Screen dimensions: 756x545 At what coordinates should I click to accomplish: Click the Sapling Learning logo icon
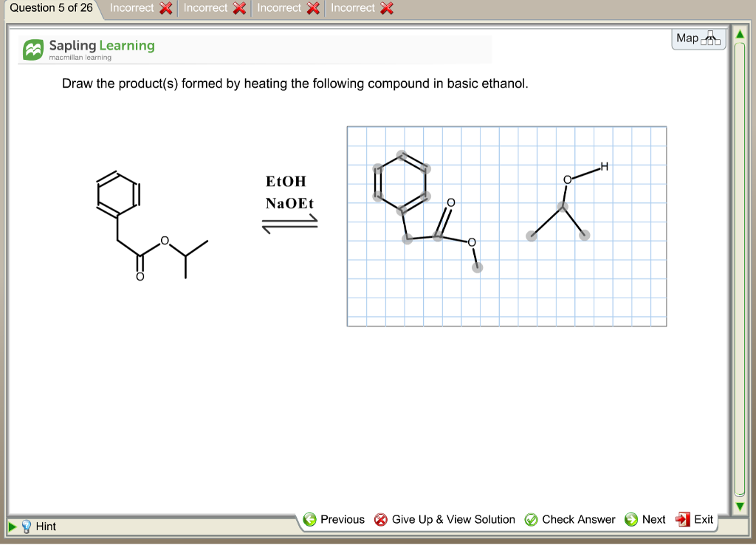pos(31,49)
